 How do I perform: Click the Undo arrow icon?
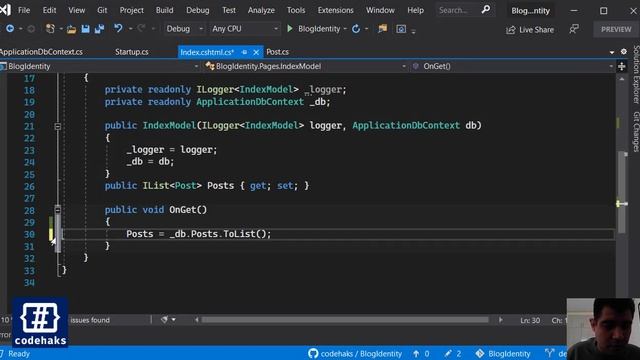118,29
